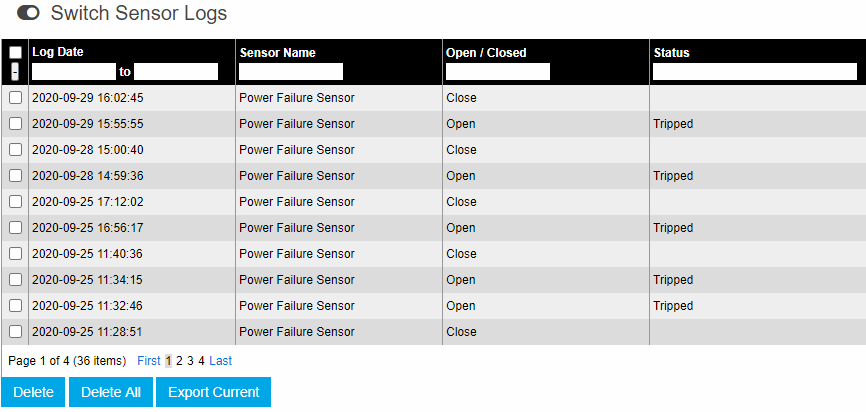Jump to page 4 of results
The image size is (866, 412).
(x=202, y=361)
